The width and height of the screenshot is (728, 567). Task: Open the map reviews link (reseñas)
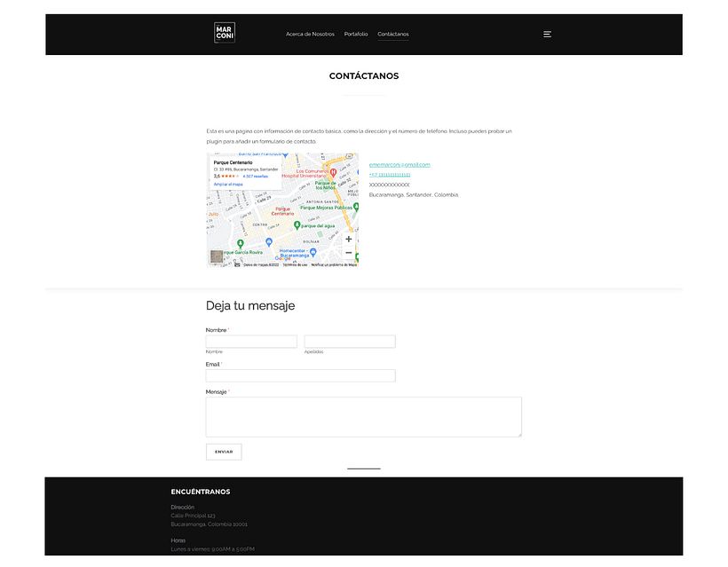[x=255, y=176]
